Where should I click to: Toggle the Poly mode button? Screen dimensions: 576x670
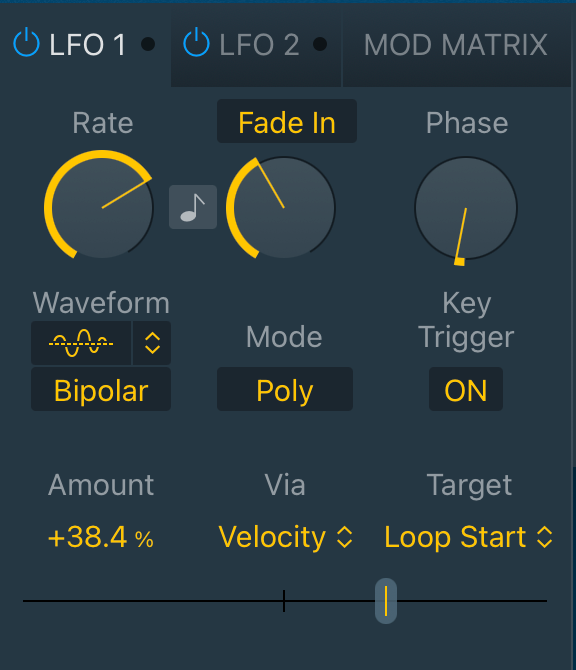click(x=285, y=389)
